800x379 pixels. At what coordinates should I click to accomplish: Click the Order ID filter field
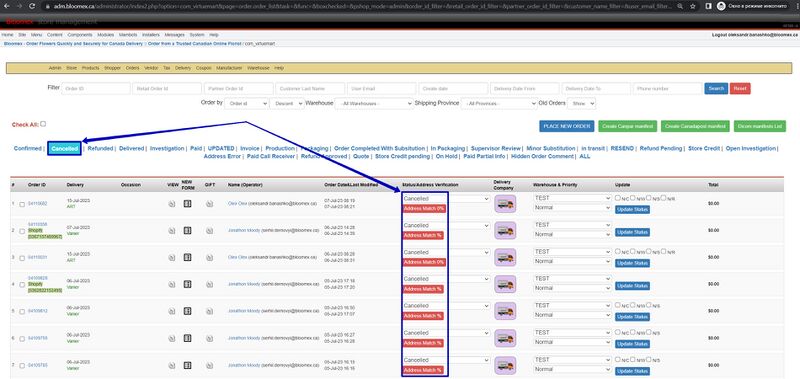tap(96, 88)
